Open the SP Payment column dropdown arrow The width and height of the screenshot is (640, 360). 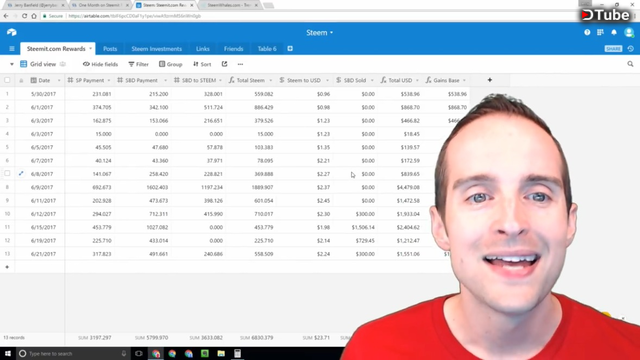tap(109, 80)
